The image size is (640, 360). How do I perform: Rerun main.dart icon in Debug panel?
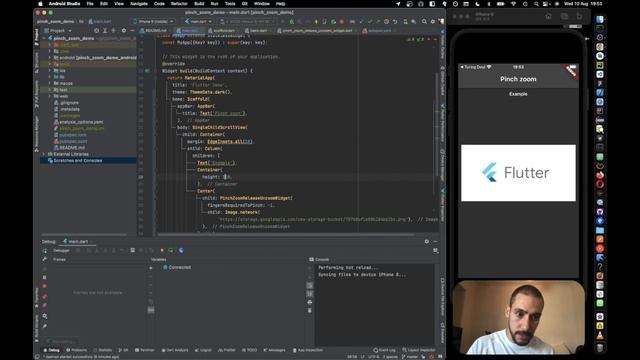click(44, 251)
